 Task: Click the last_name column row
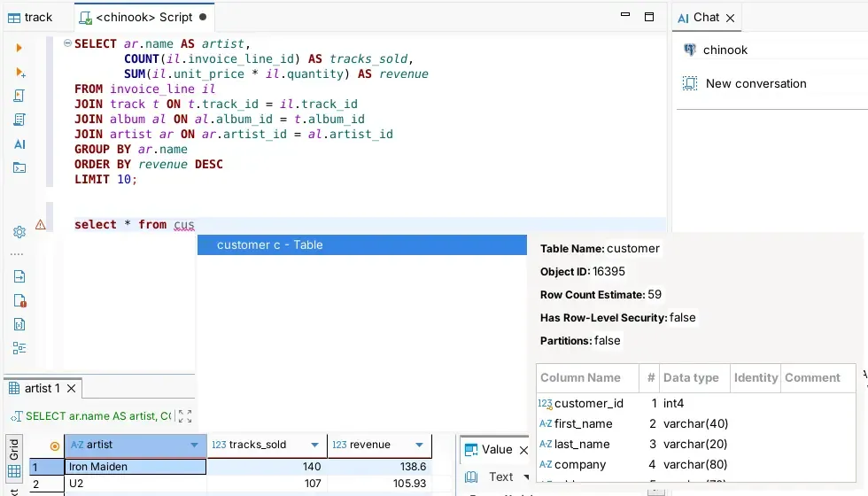(x=696, y=445)
